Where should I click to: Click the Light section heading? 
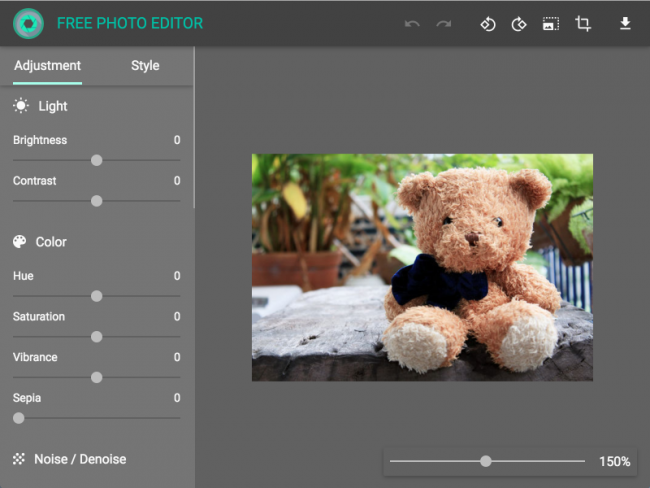tap(53, 106)
